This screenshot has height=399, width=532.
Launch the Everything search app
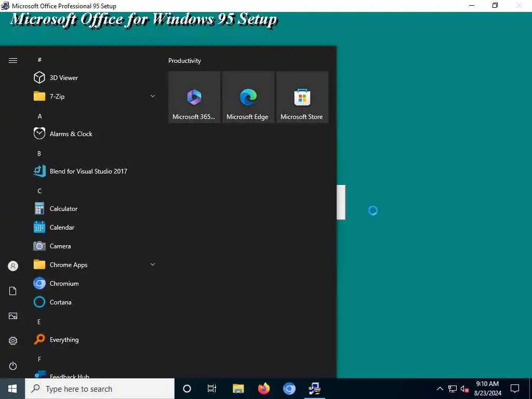pyautogui.click(x=94, y=339)
